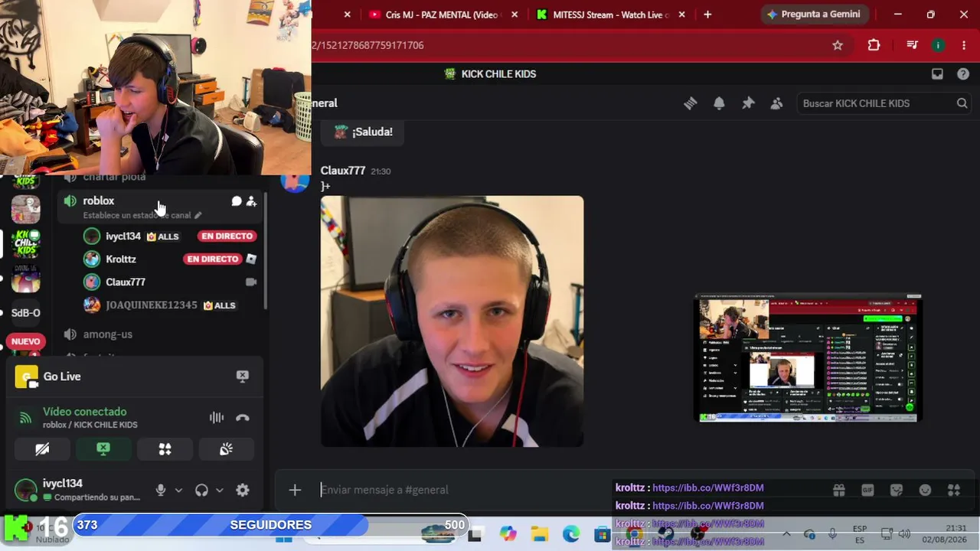Image resolution: width=980 pixels, height=551 pixels.
Task: Click the Enviar mensaje a #general field
Action: click(x=563, y=490)
